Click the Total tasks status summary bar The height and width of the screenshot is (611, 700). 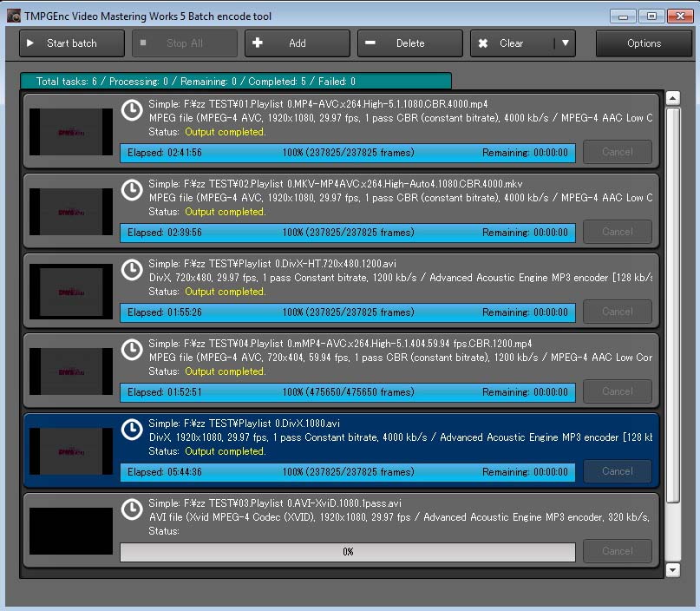tap(236, 82)
